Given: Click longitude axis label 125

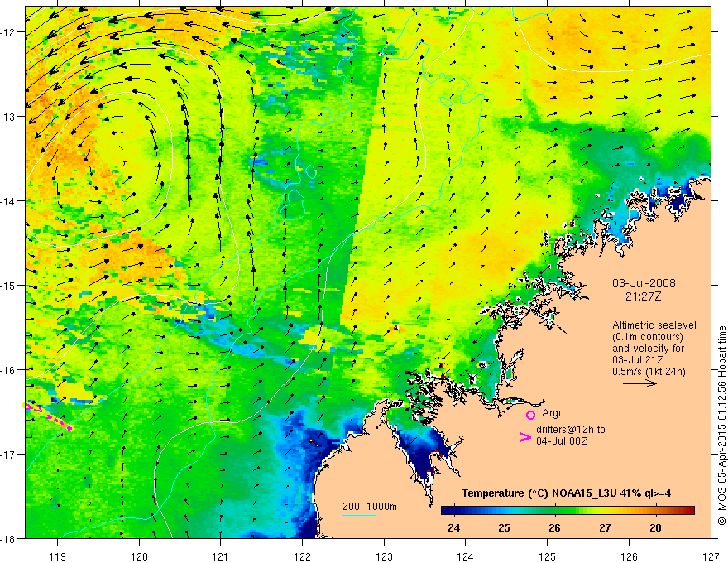Looking at the screenshot, I should [548, 556].
